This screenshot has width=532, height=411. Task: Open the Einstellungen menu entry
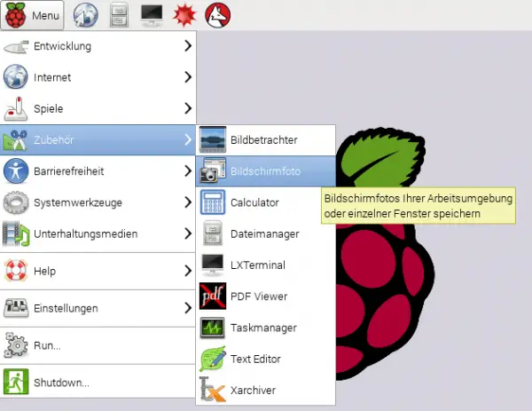tap(98, 308)
